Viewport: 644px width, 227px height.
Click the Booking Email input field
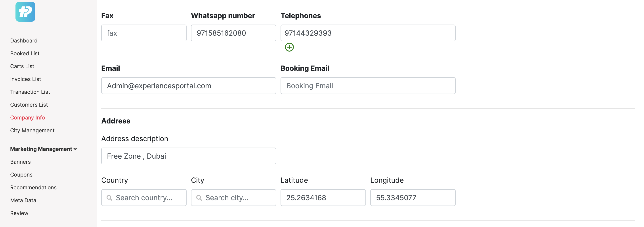(x=368, y=86)
